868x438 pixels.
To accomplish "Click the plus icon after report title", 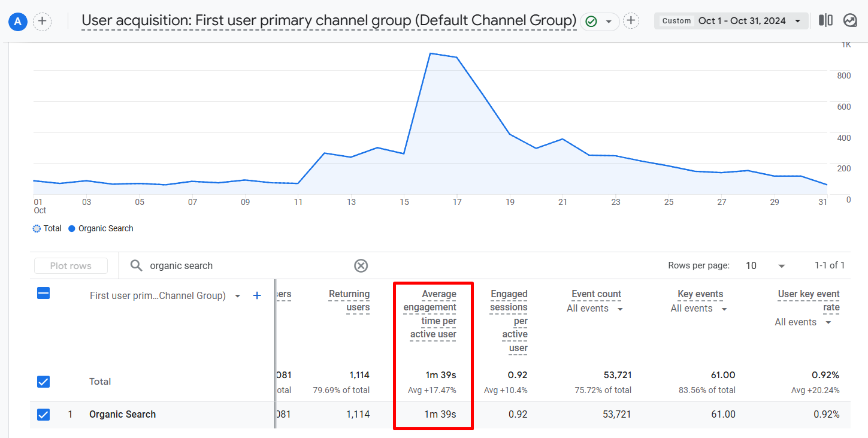I will pyautogui.click(x=631, y=21).
